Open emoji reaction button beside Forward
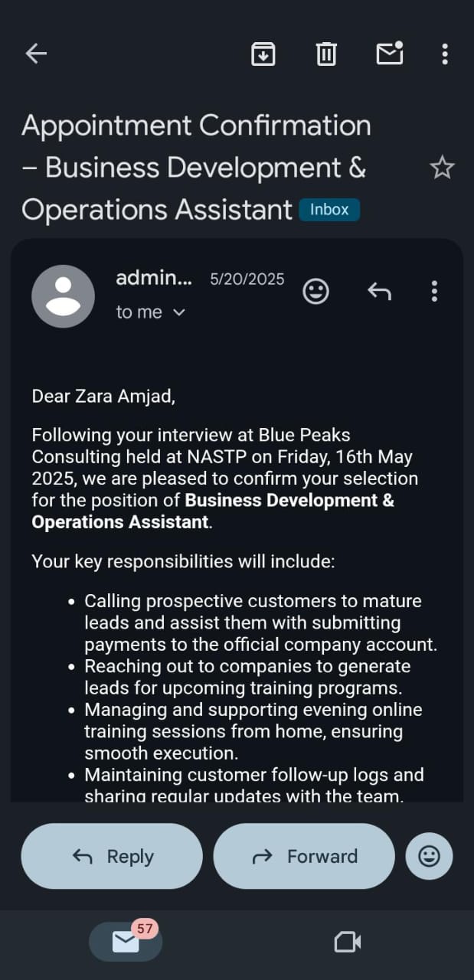474x980 pixels. [x=430, y=856]
